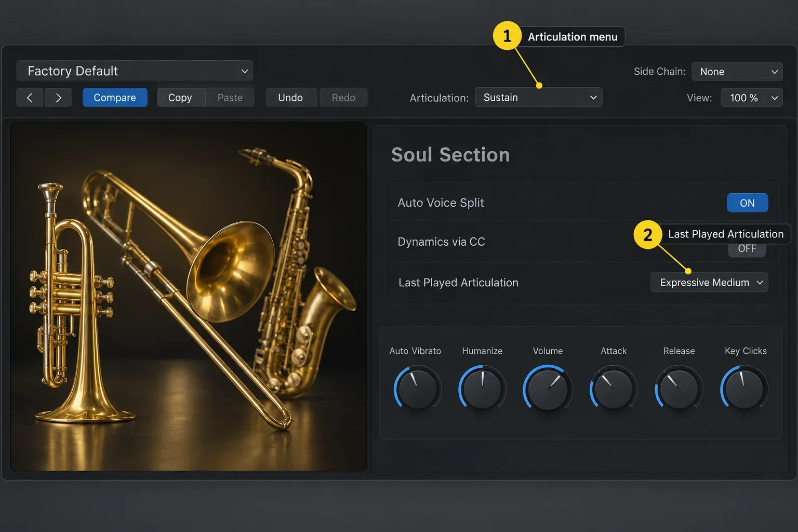Open Last Played Articulation Expressive Medium menu
Image resolution: width=798 pixels, height=532 pixels.
(x=709, y=282)
